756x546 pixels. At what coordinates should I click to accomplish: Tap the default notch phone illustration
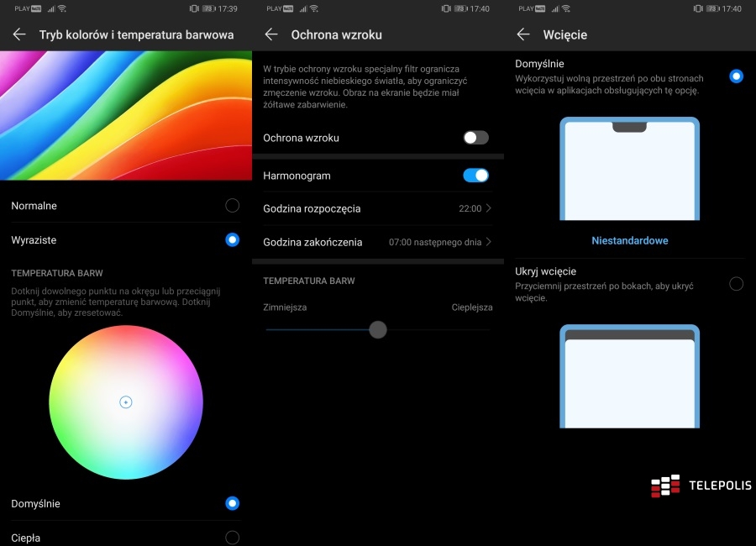[629, 168]
